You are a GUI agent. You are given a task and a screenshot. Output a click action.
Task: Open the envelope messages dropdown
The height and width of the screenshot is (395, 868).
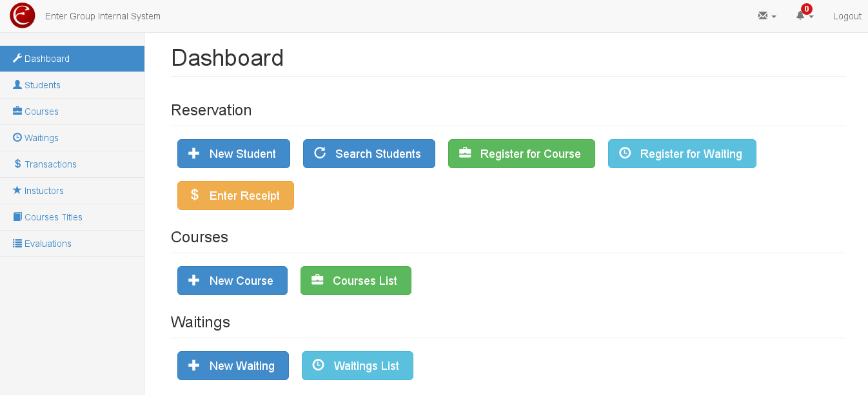click(767, 16)
